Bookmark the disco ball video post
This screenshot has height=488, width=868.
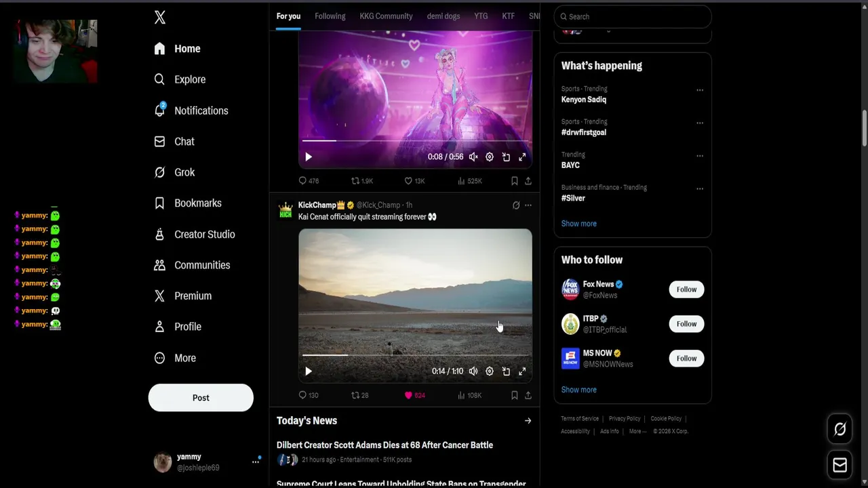tap(515, 181)
